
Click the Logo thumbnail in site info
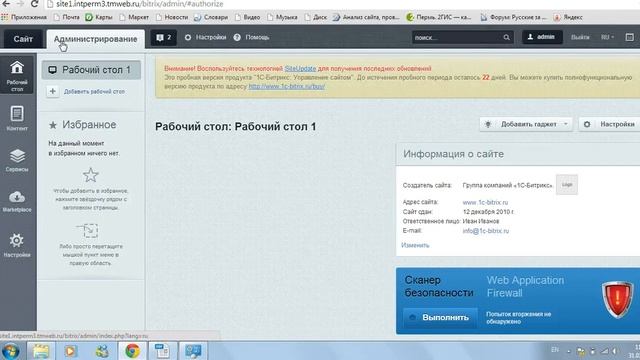click(x=567, y=184)
